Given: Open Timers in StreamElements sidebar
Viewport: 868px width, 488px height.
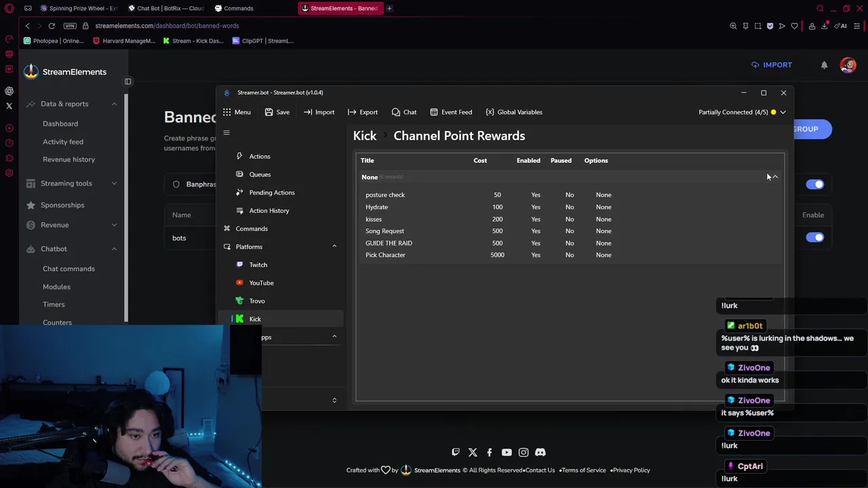Looking at the screenshot, I should tap(54, 305).
